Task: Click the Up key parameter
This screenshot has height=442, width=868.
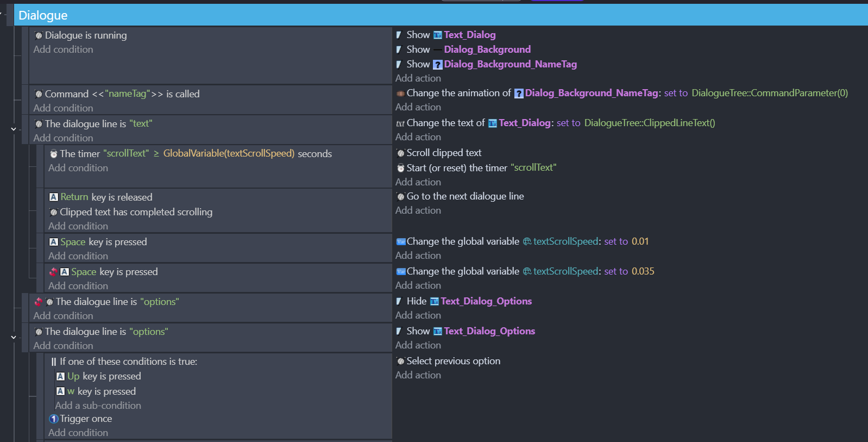Action: click(73, 376)
